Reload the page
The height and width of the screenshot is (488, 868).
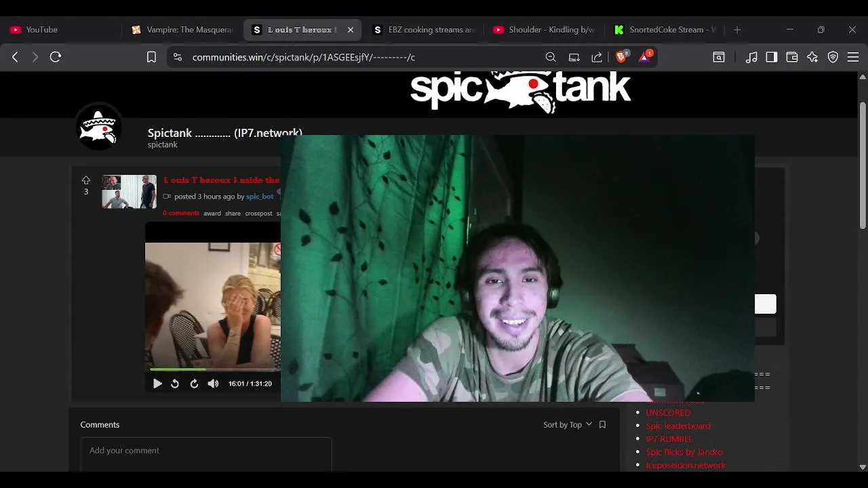coord(56,57)
